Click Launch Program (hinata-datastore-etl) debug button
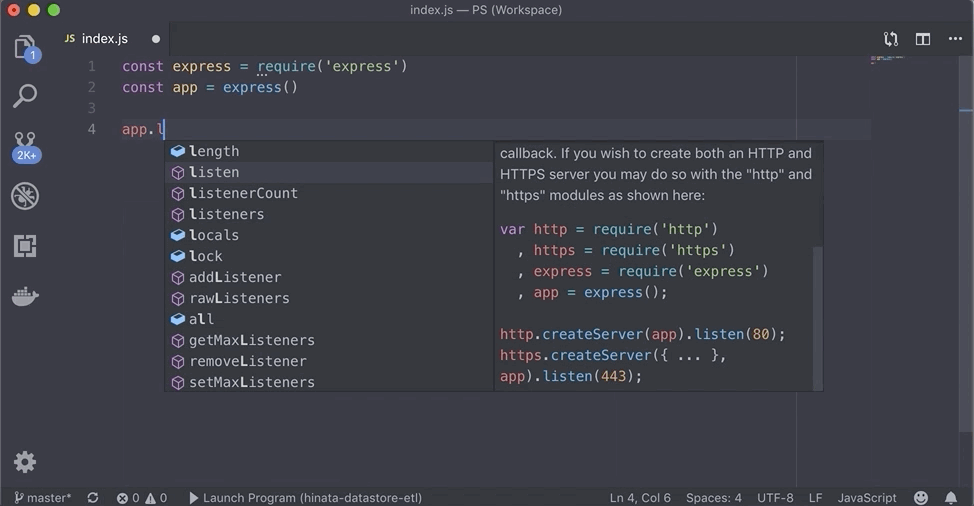The width and height of the screenshot is (974, 506). pyautogui.click(x=305, y=497)
